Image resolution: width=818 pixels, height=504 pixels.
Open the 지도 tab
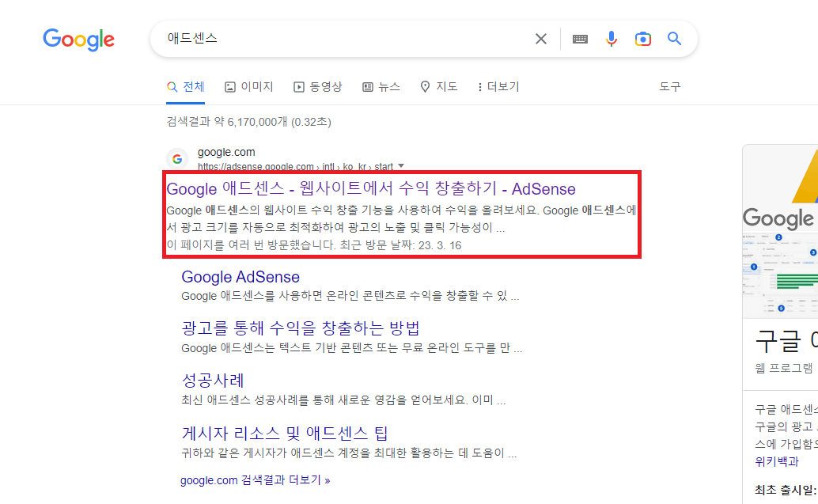tap(439, 86)
